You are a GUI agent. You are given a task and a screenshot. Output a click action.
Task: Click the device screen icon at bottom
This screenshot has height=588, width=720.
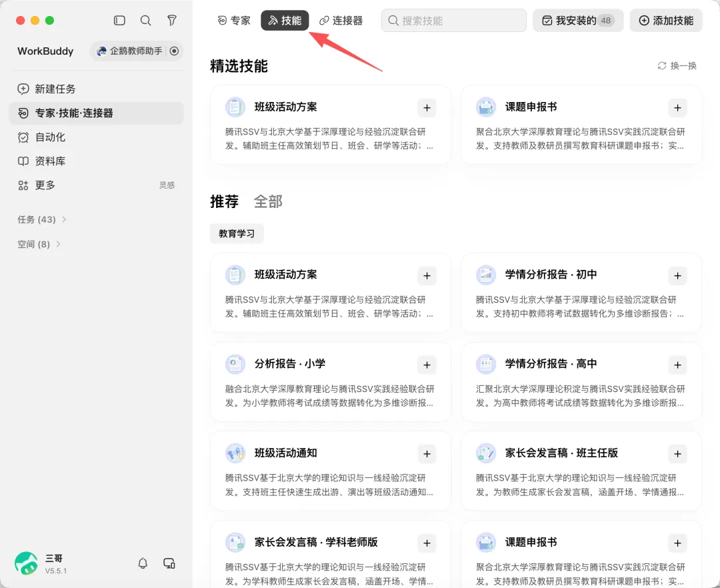169,563
